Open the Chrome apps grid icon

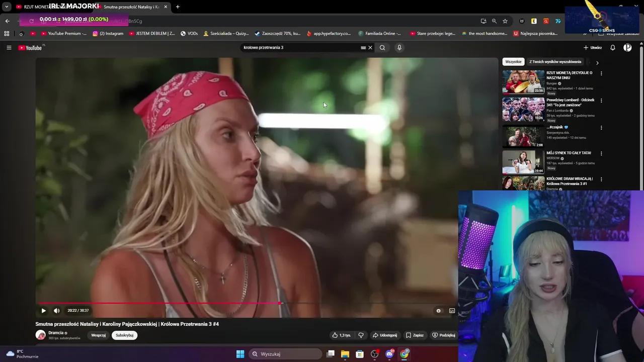tap(7, 34)
